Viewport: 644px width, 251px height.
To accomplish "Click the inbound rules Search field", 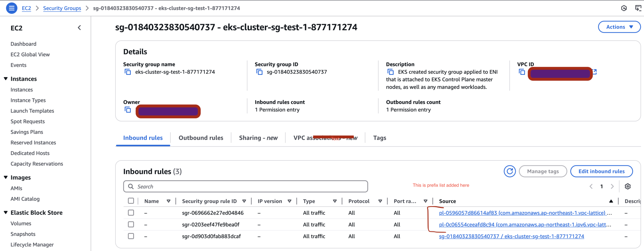I will point(246,187).
